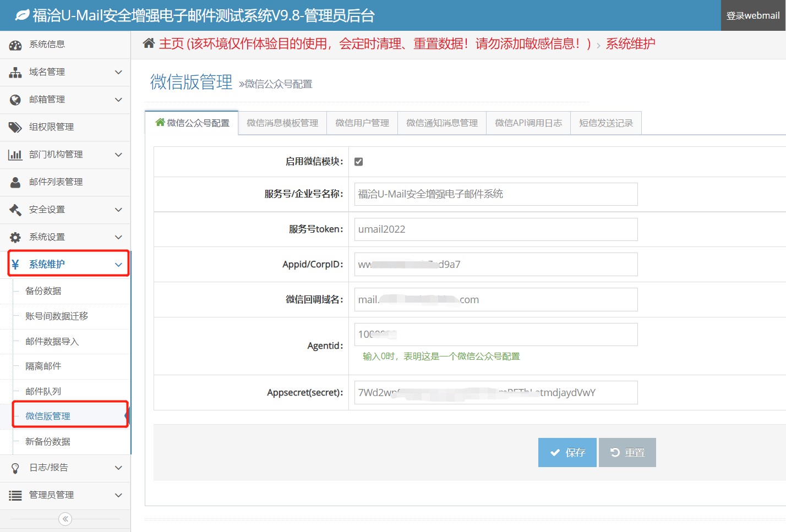Image resolution: width=786 pixels, height=532 pixels.
Task: Click the gear icon beside 系统设置
Action: point(15,238)
